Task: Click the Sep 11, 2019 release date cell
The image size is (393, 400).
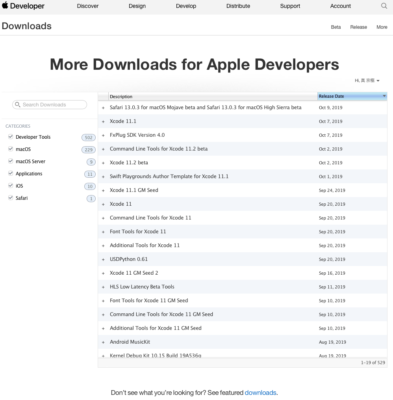Action: (332, 287)
